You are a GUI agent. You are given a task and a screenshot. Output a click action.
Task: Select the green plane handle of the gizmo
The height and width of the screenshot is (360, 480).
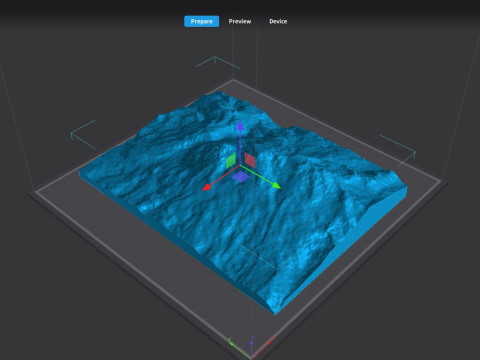point(231,161)
